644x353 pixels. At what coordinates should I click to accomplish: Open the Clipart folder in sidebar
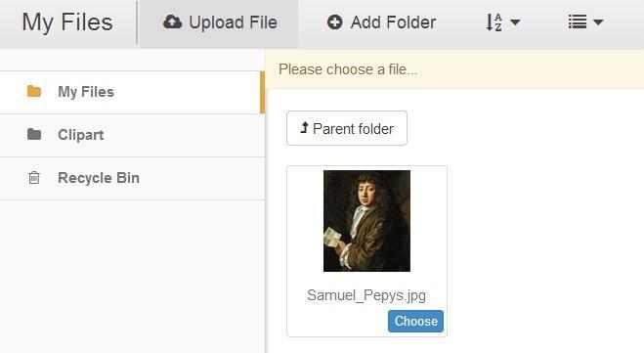(132, 135)
